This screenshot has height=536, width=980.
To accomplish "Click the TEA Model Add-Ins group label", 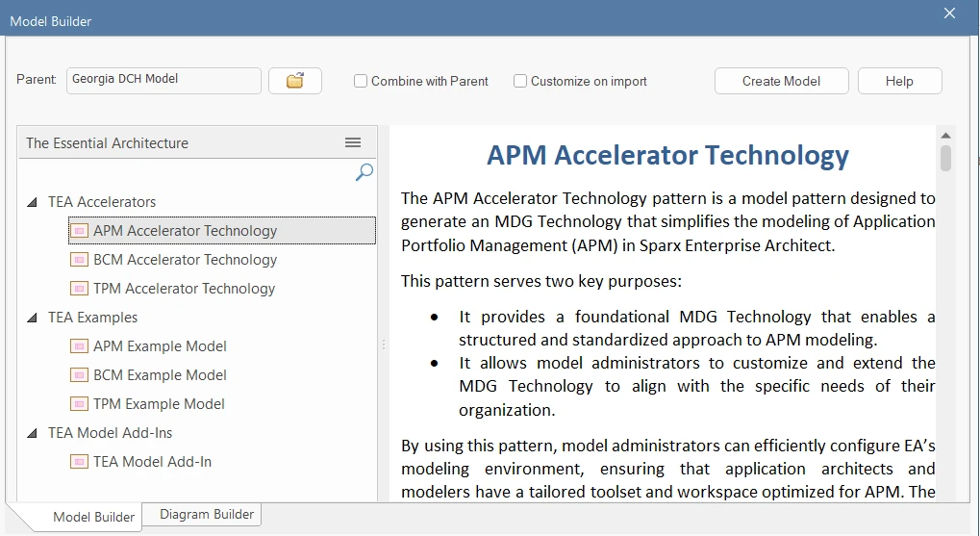I will coord(110,433).
